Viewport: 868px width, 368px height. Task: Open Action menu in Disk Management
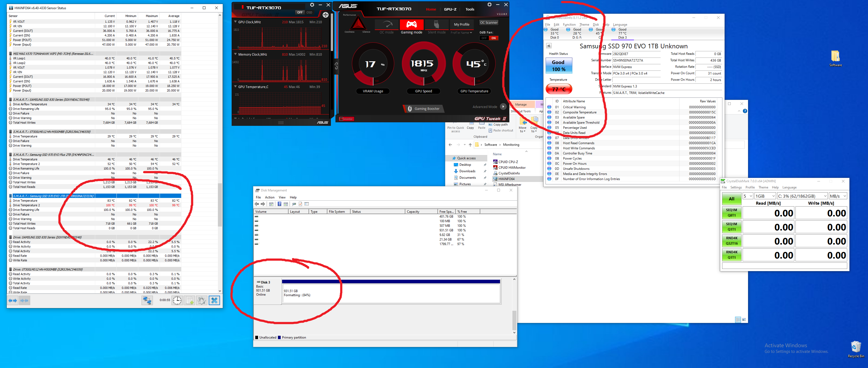click(x=270, y=197)
